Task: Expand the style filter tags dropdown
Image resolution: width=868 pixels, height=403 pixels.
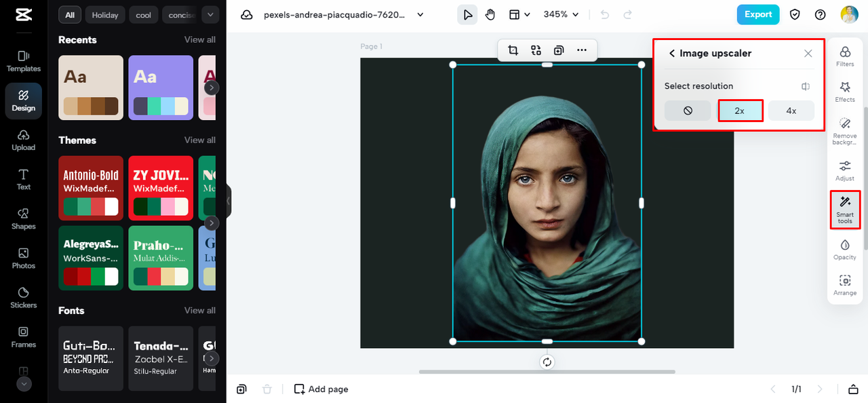Action: 210,14
